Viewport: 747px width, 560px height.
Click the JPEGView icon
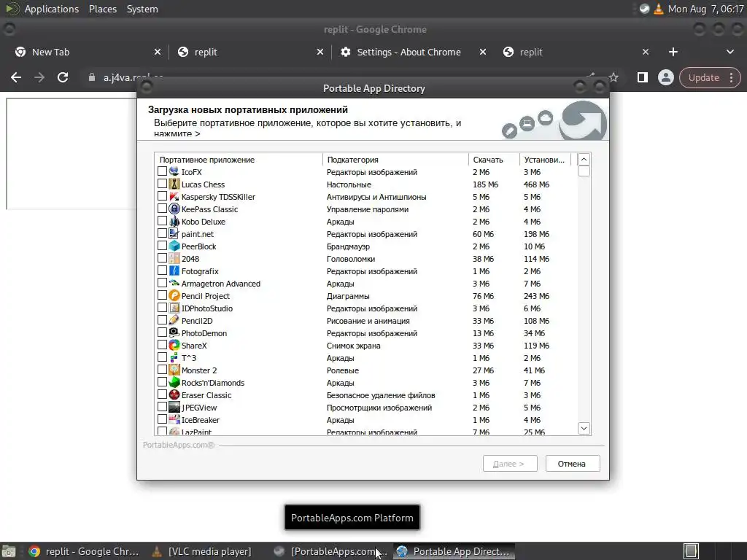(174, 407)
